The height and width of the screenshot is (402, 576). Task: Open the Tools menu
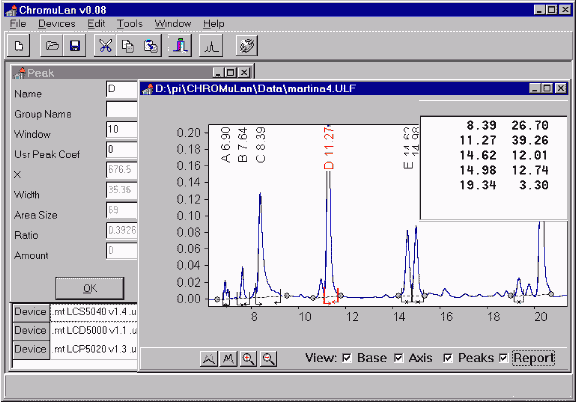pyautogui.click(x=130, y=24)
